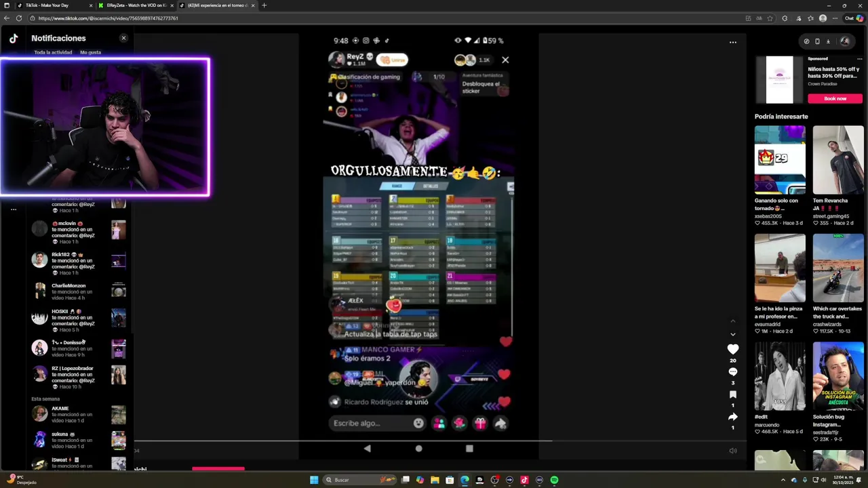868x488 pixels.
Task: Open the Denisse video mention notification
Action: [79, 348]
